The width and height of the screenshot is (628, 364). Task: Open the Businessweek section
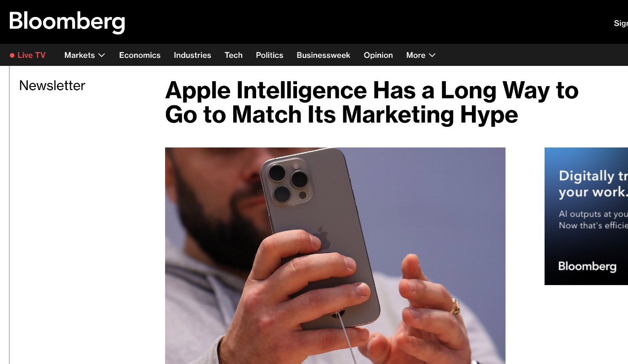click(323, 55)
